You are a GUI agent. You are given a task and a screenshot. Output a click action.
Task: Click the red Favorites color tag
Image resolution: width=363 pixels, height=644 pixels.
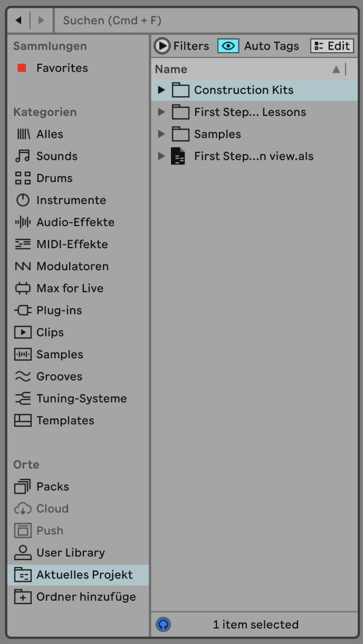pos(22,68)
